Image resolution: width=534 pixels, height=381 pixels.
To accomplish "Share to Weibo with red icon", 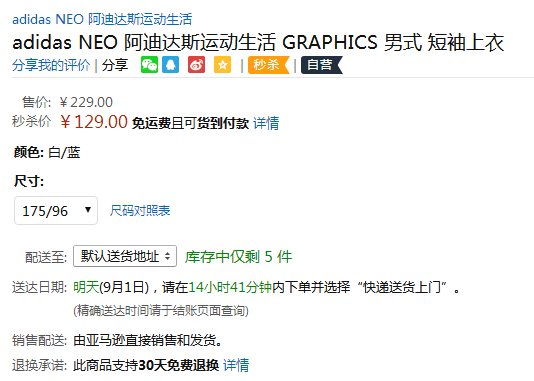I will pyautogui.click(x=197, y=65).
